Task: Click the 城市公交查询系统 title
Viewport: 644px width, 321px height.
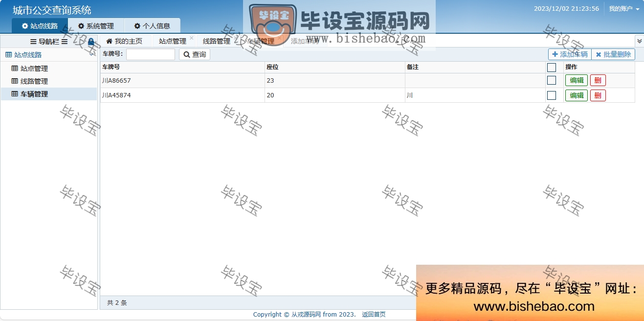Action: (x=52, y=10)
